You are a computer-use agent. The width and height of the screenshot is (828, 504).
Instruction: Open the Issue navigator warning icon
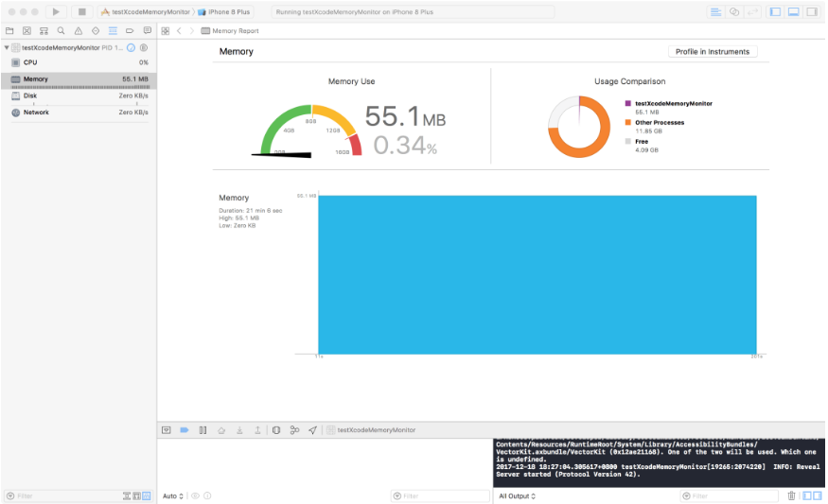tap(79, 30)
